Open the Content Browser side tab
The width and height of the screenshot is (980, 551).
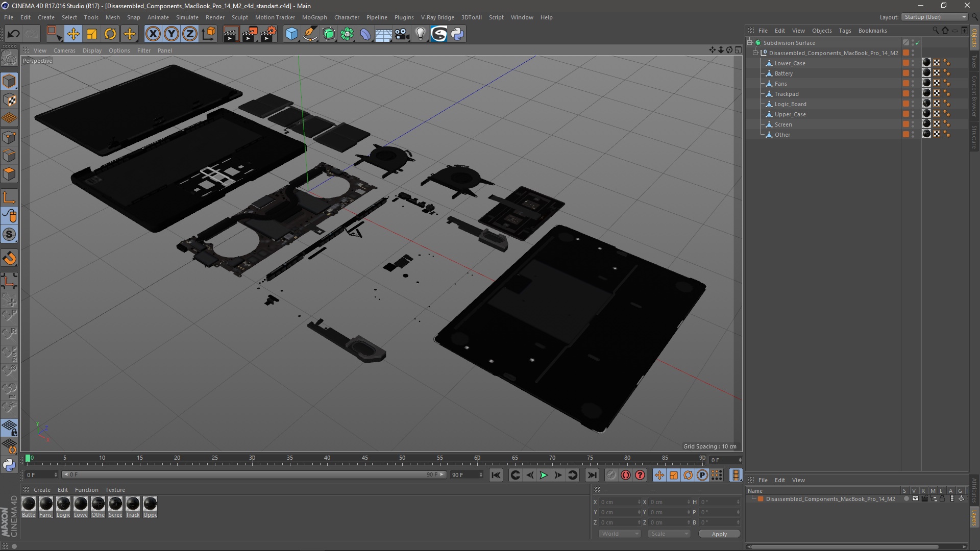974,96
